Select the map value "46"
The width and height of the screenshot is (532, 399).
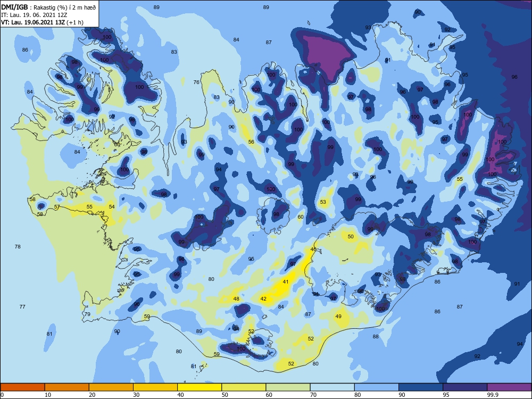point(313,250)
